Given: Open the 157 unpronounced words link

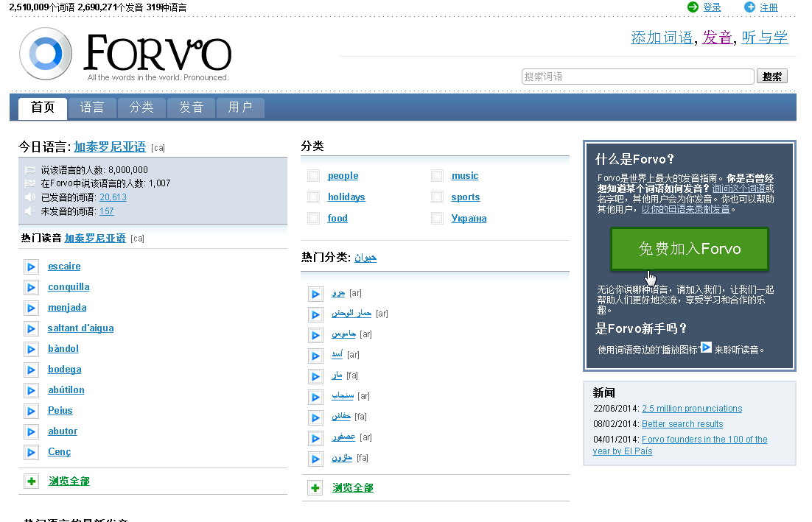Looking at the screenshot, I should [107, 211].
